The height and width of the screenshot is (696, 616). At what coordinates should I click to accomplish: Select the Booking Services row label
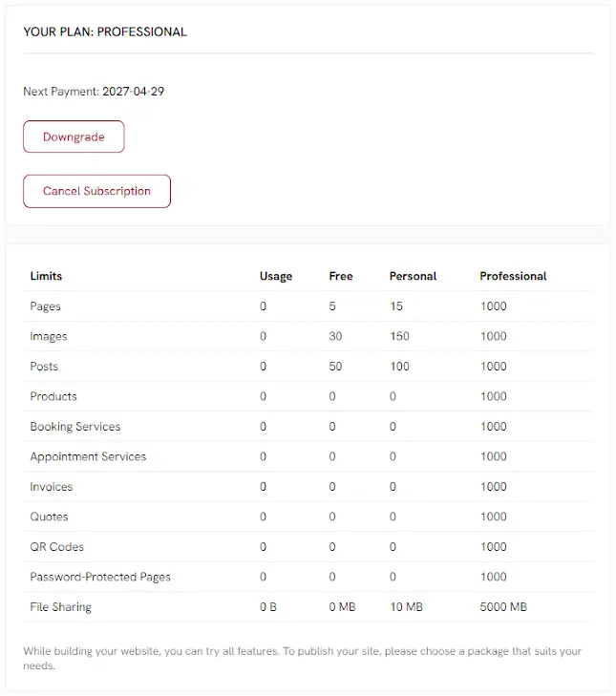point(75,427)
